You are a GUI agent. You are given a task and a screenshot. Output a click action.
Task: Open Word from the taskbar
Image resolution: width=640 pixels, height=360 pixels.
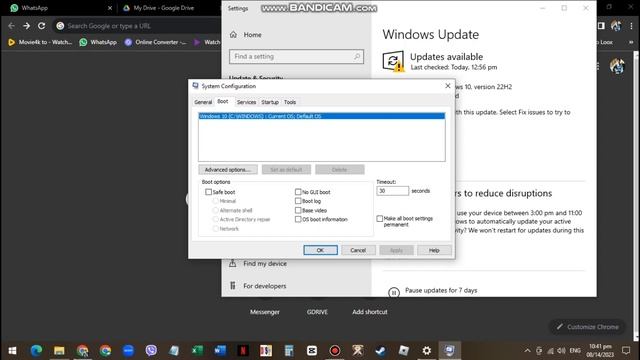pyautogui.click(x=220, y=350)
